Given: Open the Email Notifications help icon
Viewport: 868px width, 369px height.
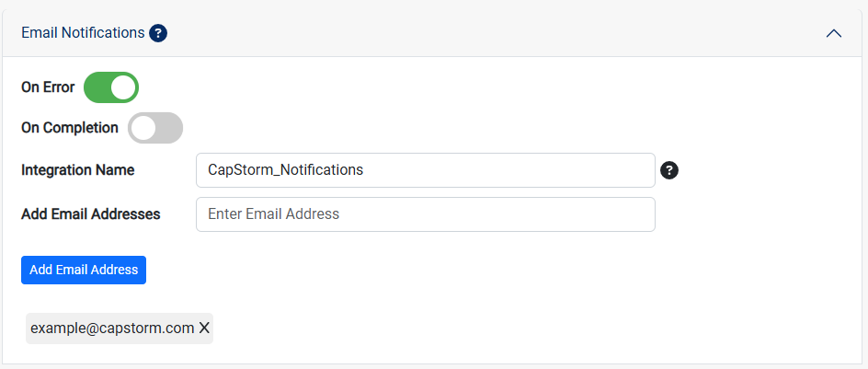Looking at the screenshot, I should [158, 33].
